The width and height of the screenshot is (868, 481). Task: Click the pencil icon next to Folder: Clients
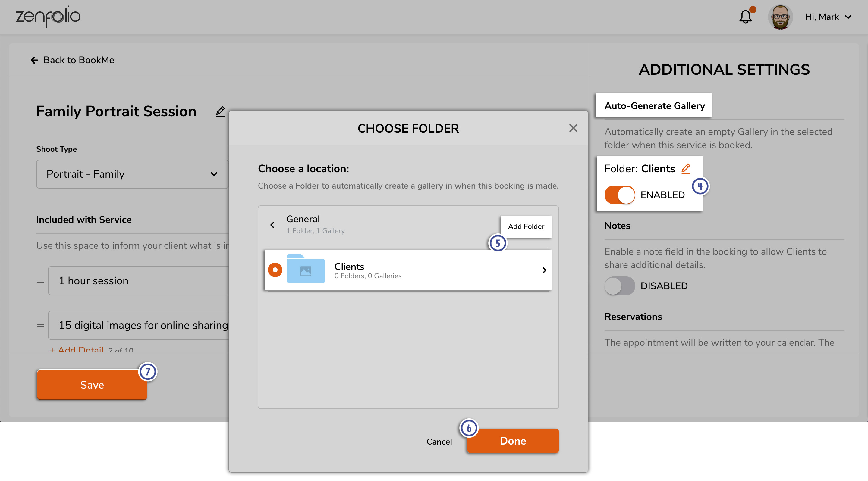coord(685,168)
